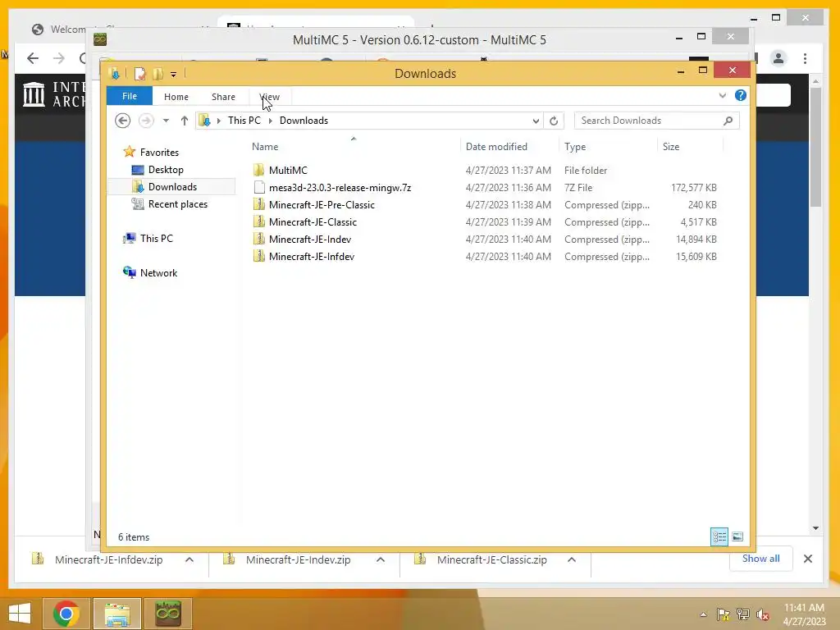Go up one folder level

[x=185, y=121]
